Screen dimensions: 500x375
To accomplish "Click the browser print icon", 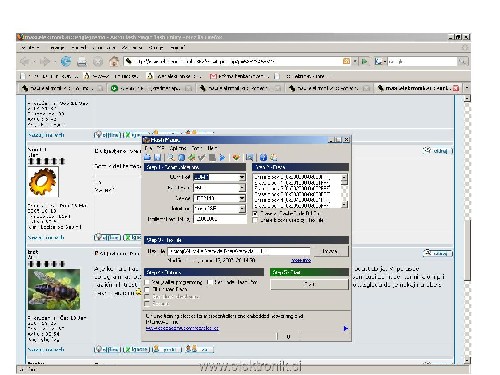I will (x=82, y=62).
